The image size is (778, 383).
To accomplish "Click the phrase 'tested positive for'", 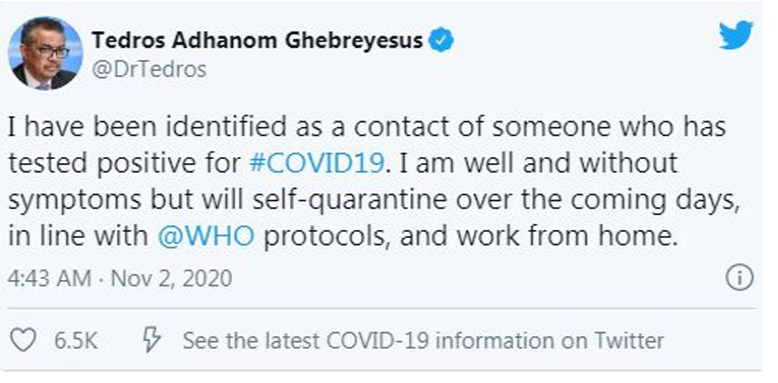I will 126,164.
